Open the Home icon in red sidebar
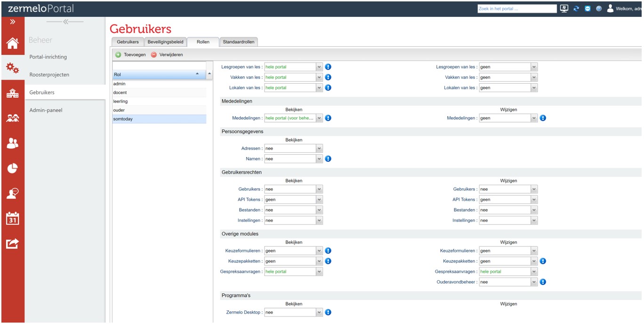 pyautogui.click(x=12, y=44)
